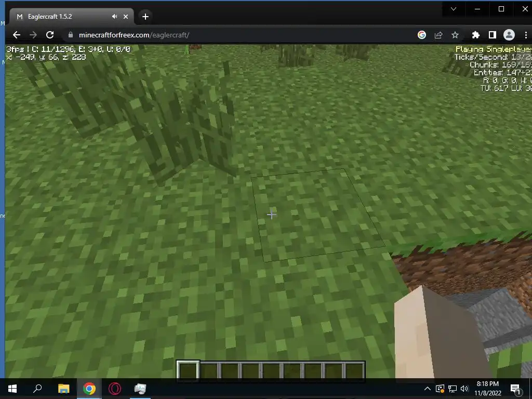Screen dimensions: 532x399
Task: Open File Explorer from the taskbar
Action: coord(63,389)
